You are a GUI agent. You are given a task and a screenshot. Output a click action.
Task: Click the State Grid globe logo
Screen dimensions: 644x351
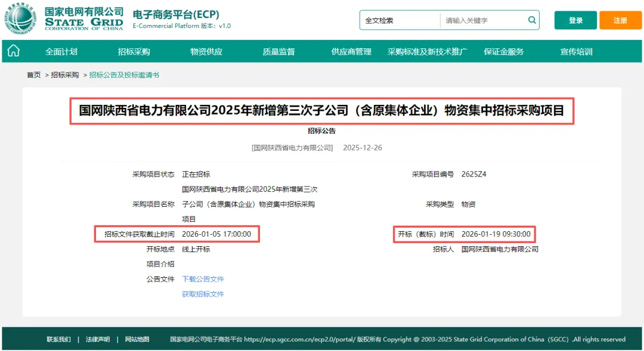(x=20, y=18)
